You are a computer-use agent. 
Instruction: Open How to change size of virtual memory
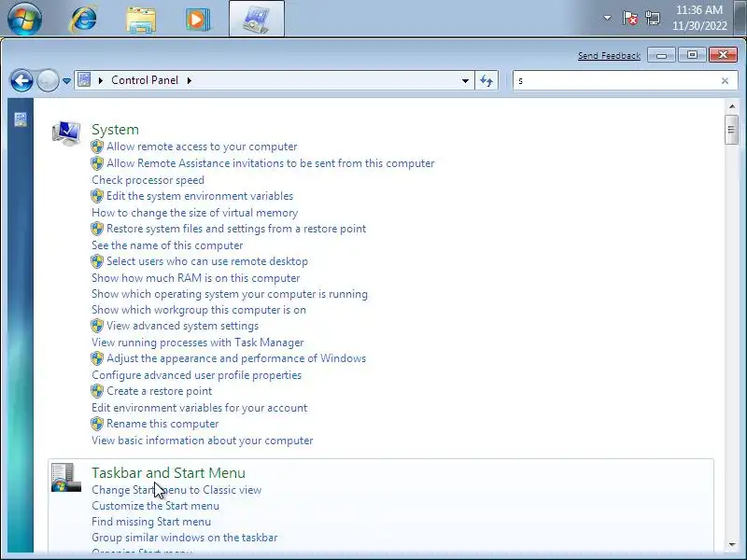tap(194, 213)
